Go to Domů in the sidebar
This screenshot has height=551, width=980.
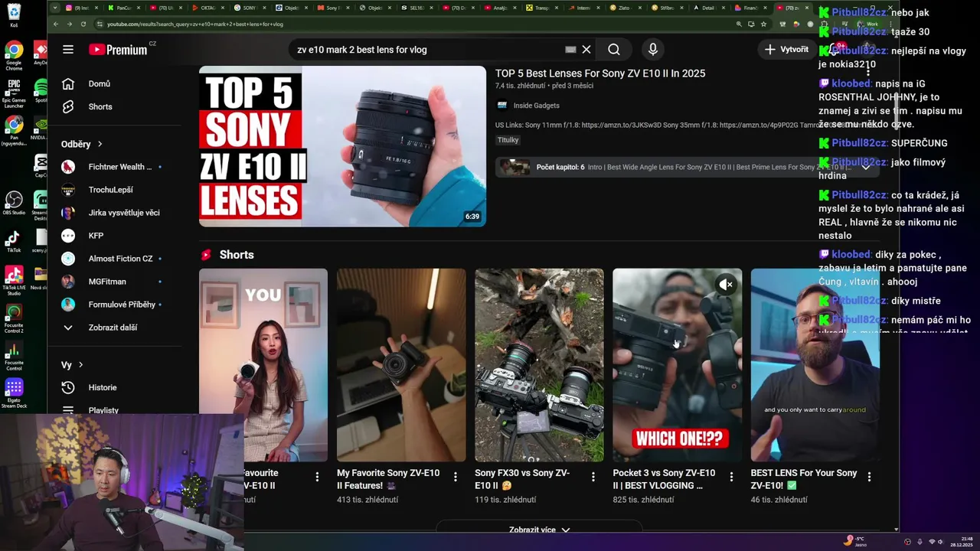pos(100,83)
